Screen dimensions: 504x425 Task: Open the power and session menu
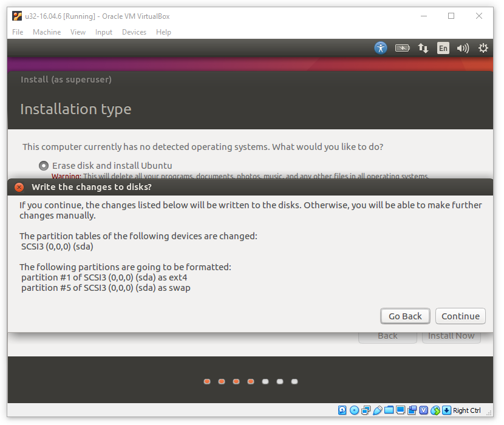[483, 48]
